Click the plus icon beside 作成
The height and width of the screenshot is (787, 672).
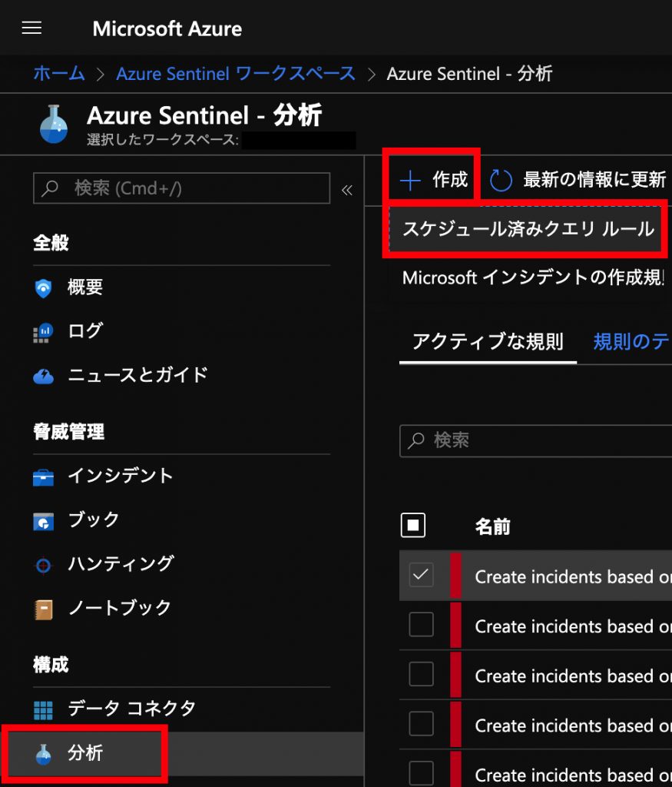point(410,180)
